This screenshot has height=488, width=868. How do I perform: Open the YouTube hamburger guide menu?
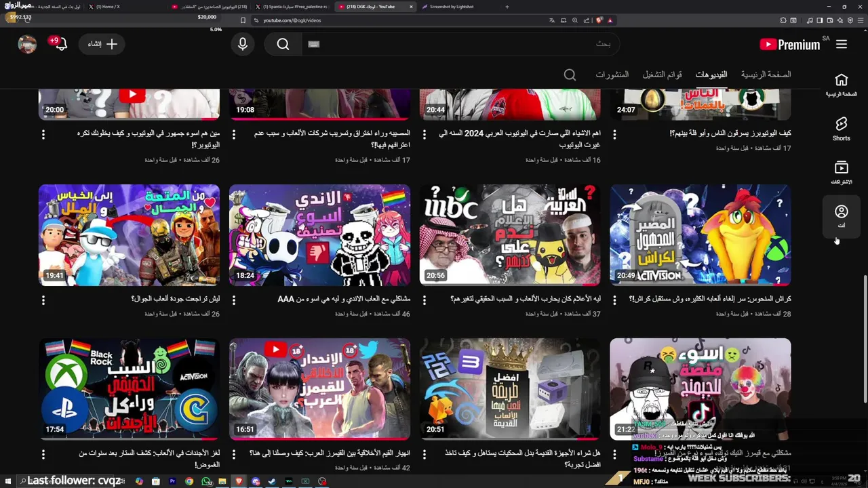[842, 44]
